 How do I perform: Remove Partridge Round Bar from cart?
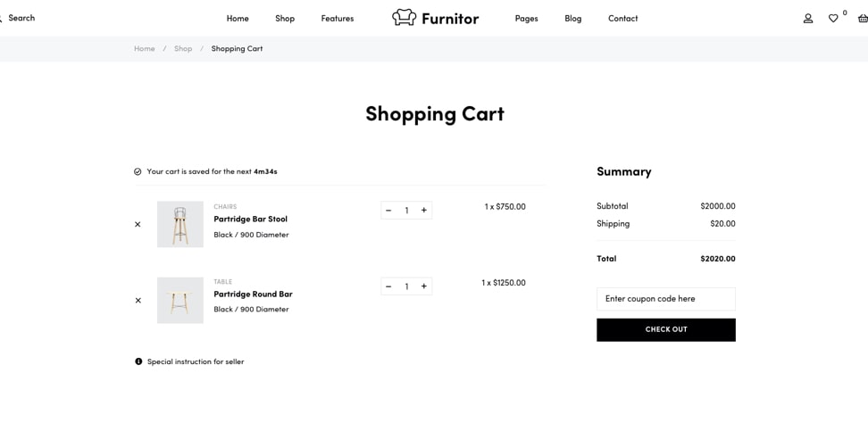coord(138,300)
